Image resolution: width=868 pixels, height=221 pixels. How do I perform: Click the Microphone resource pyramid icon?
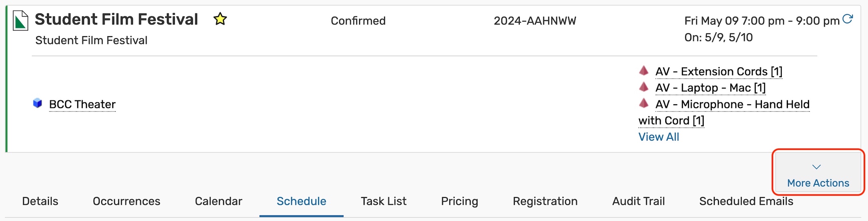pyautogui.click(x=644, y=103)
